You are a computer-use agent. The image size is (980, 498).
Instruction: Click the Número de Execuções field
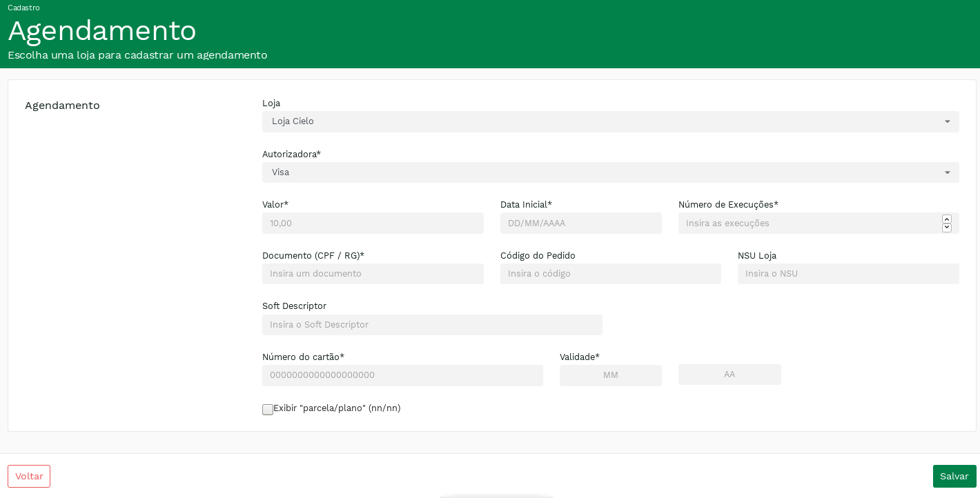click(809, 223)
